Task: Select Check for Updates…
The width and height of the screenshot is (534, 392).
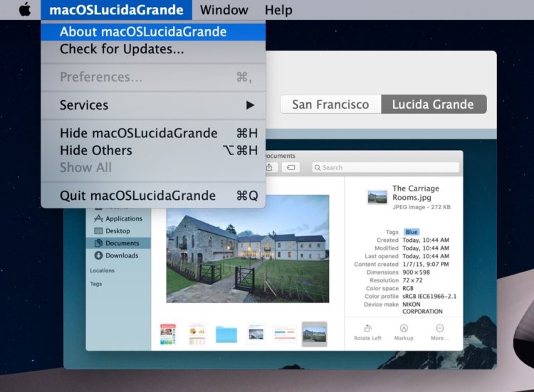Action: coord(153,49)
